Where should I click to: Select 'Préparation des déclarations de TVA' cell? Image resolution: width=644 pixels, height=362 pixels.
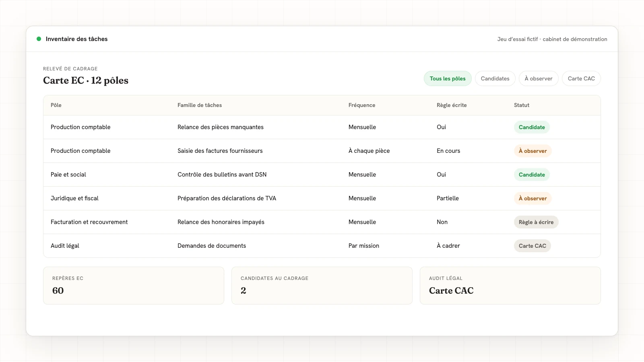coord(227,198)
